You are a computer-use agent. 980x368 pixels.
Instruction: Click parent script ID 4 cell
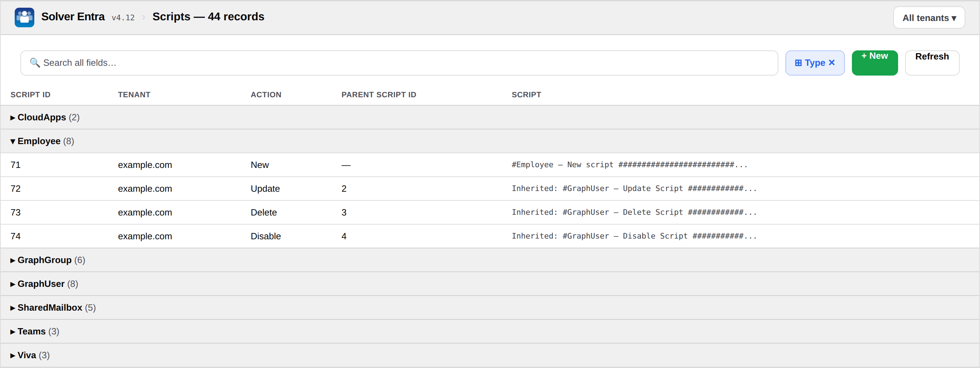[x=344, y=236]
